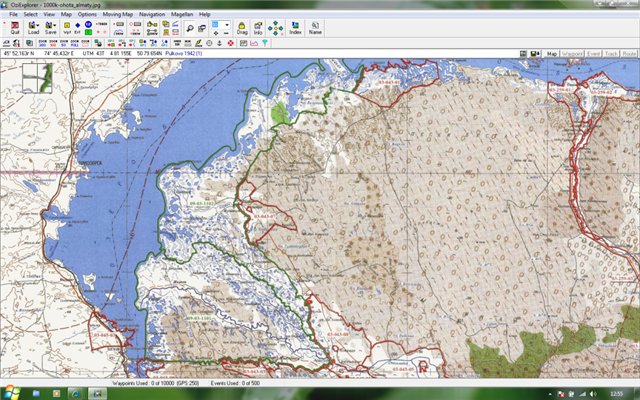Viewport: 640px width, 400px height.
Task: Click the Pulkovo 1942 datum text
Action: point(184,53)
